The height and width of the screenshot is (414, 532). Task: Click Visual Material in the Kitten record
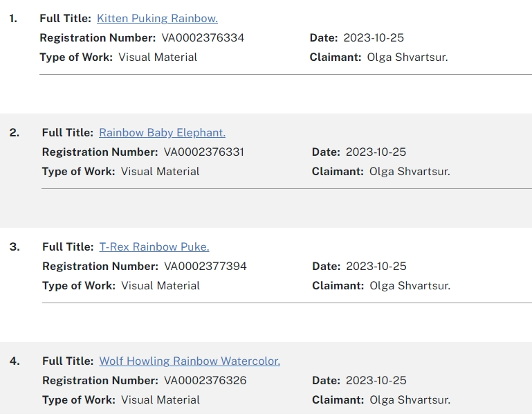click(x=158, y=57)
